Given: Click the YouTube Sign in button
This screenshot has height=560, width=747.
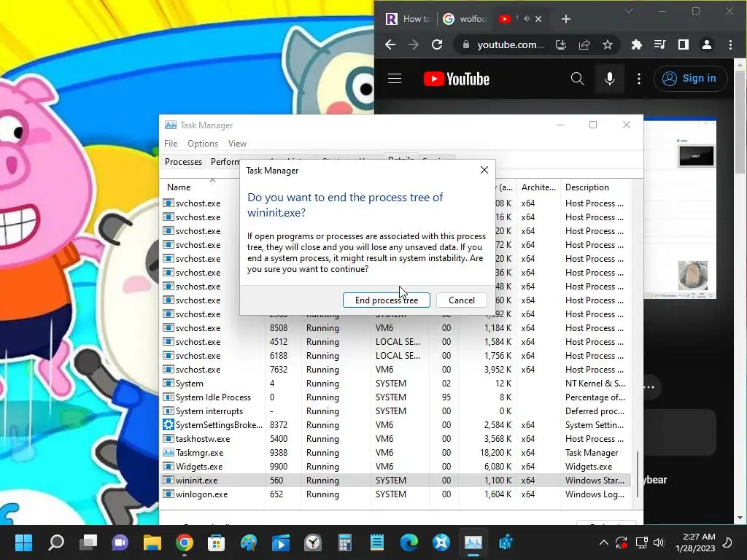Looking at the screenshot, I should (690, 79).
